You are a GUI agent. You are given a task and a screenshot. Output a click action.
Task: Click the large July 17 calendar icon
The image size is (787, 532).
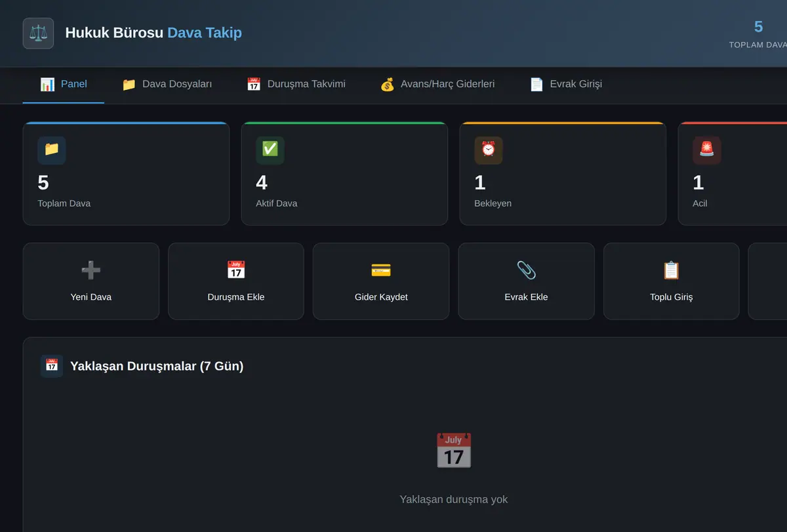pyautogui.click(x=454, y=451)
